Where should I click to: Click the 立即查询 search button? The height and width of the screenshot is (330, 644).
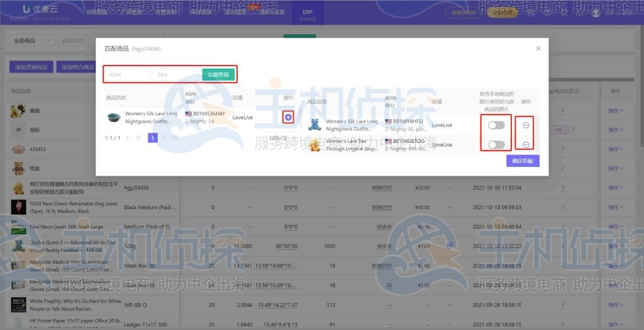click(218, 74)
